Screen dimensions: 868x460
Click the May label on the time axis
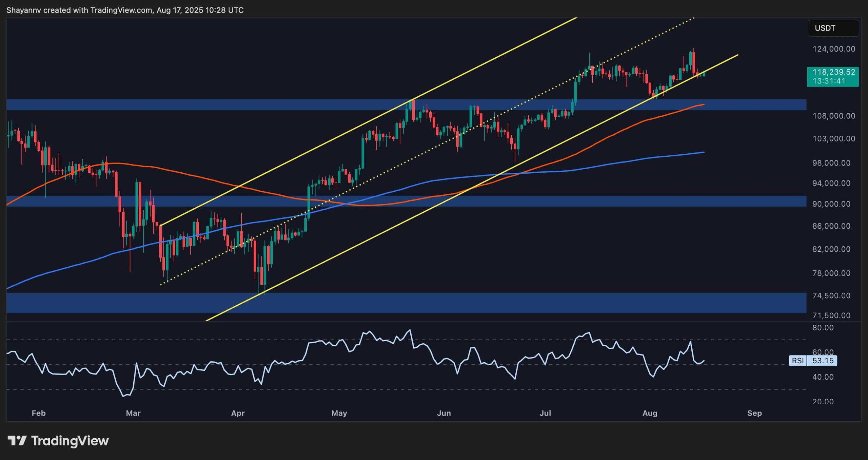pos(339,414)
